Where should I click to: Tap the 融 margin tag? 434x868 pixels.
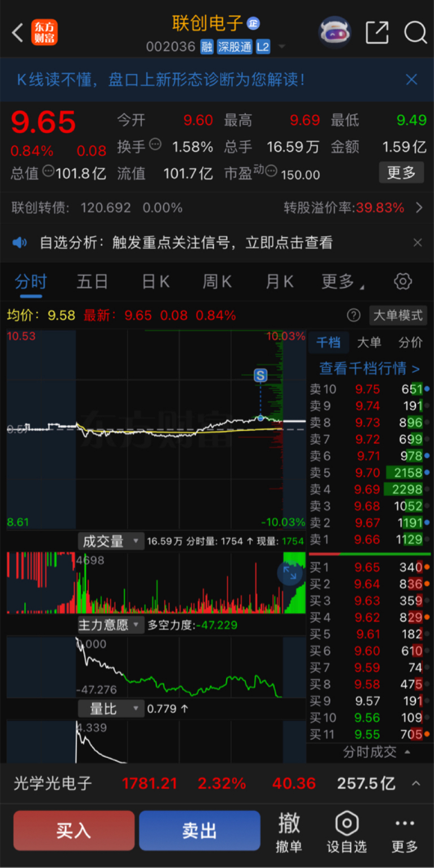[206, 47]
